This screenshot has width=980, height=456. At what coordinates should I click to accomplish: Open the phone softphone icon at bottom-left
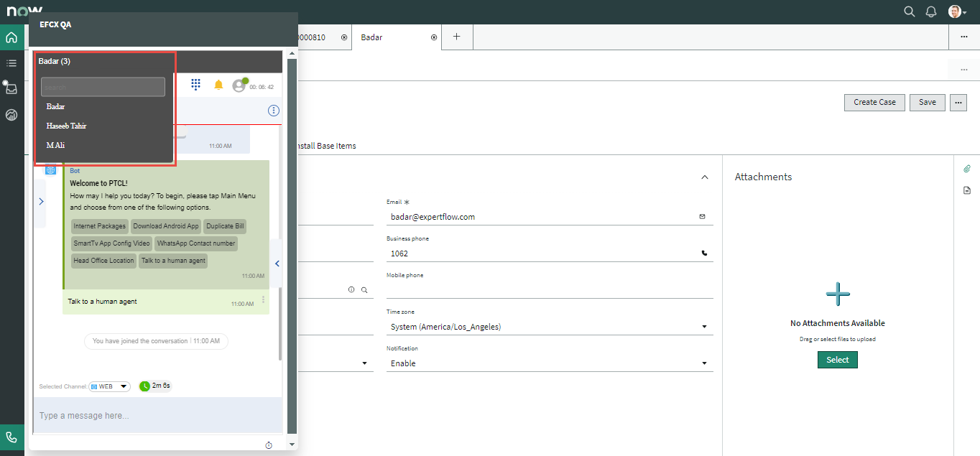click(x=11, y=437)
